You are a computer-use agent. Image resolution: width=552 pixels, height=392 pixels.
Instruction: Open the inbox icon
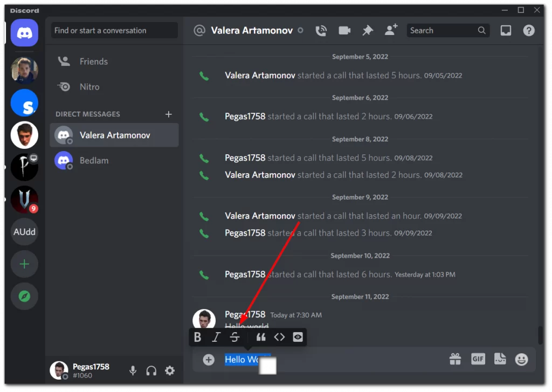pyautogui.click(x=506, y=31)
